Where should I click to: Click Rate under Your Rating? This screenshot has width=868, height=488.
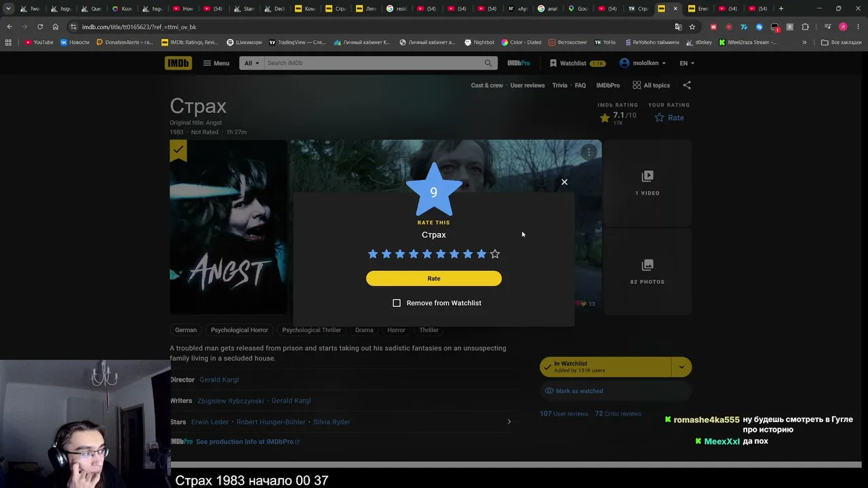pos(669,118)
